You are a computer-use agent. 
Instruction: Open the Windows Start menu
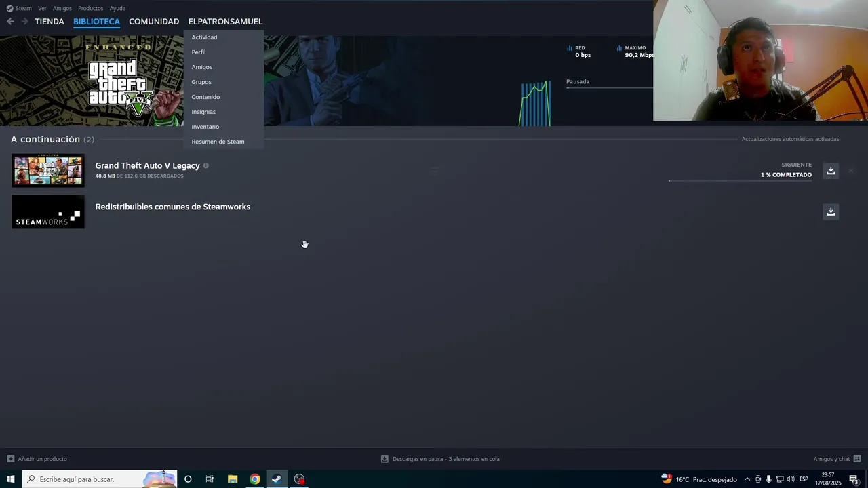click(x=11, y=479)
